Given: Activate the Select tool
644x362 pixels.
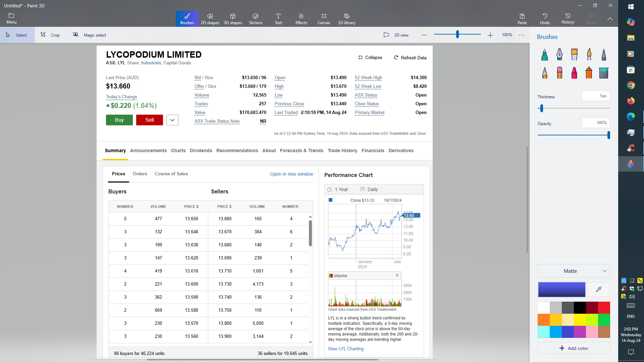Looking at the screenshot, I should coord(17,35).
